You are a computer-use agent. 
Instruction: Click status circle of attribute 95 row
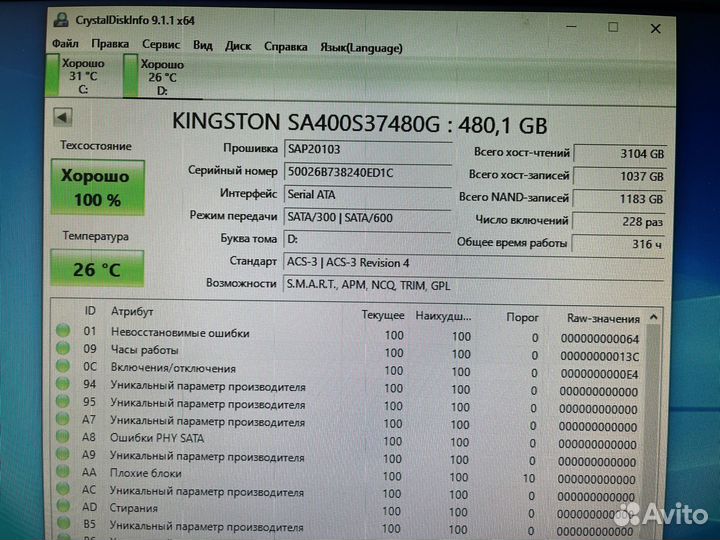[63, 401]
